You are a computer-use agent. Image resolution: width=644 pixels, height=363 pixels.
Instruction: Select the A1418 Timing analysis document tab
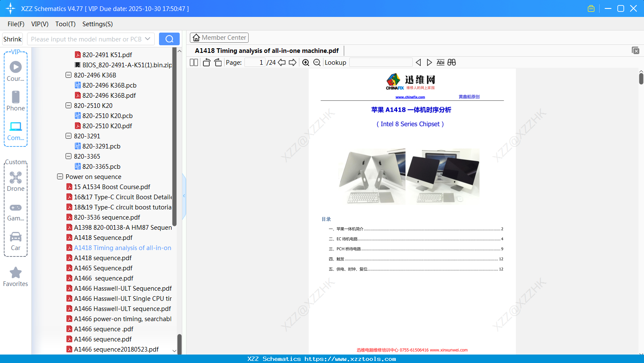[x=267, y=51]
